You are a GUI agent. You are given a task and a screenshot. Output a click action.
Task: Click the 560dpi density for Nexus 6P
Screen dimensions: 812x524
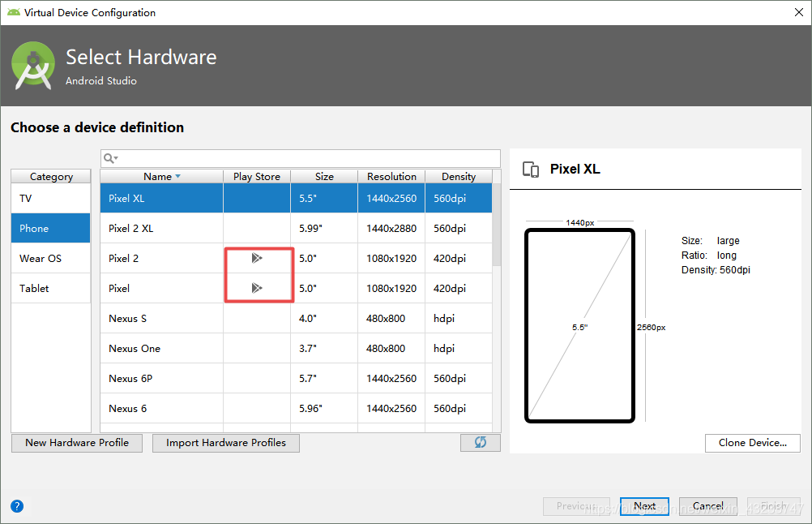(x=459, y=378)
